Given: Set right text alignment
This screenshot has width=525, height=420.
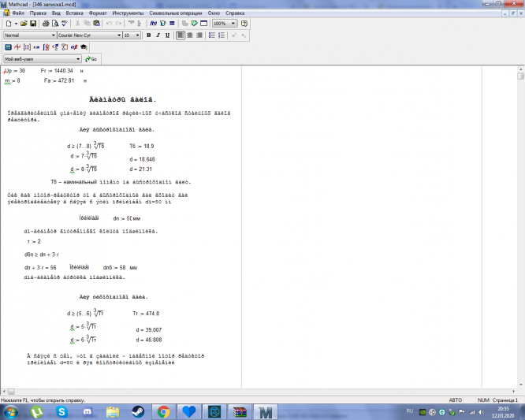Looking at the screenshot, I should tap(199, 35).
